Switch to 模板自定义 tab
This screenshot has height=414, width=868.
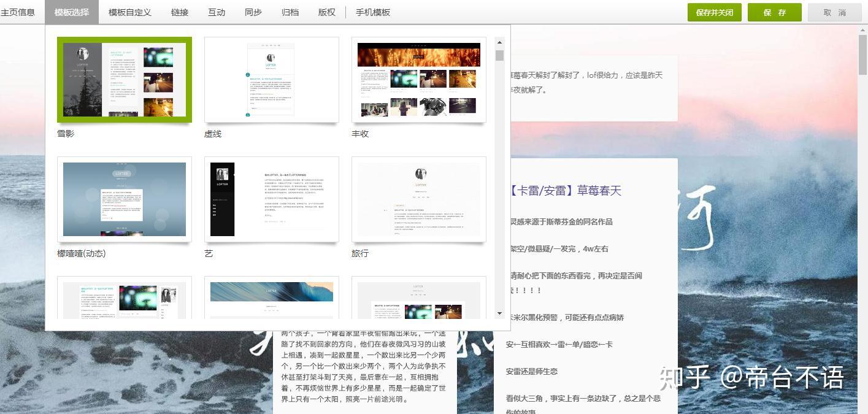point(130,12)
